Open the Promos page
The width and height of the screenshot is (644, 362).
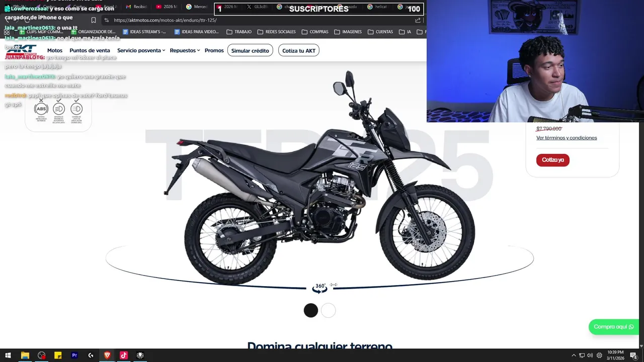coord(214,50)
